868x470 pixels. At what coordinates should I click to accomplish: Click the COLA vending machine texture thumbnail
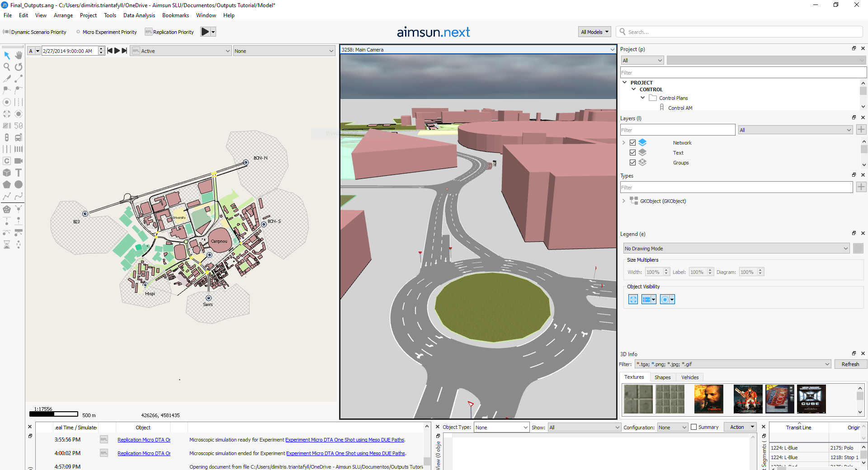click(x=779, y=399)
